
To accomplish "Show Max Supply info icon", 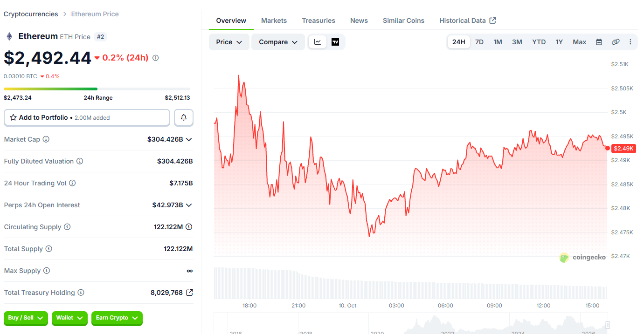I will [47, 271].
